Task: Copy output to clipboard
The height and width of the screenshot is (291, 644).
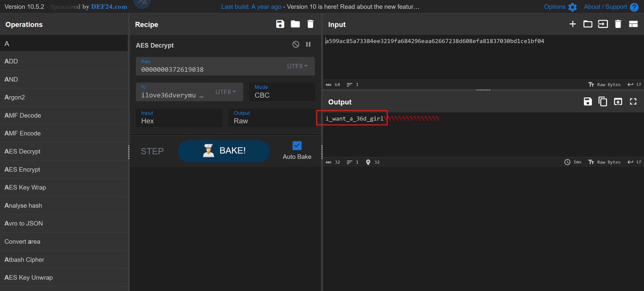Action: (603, 102)
